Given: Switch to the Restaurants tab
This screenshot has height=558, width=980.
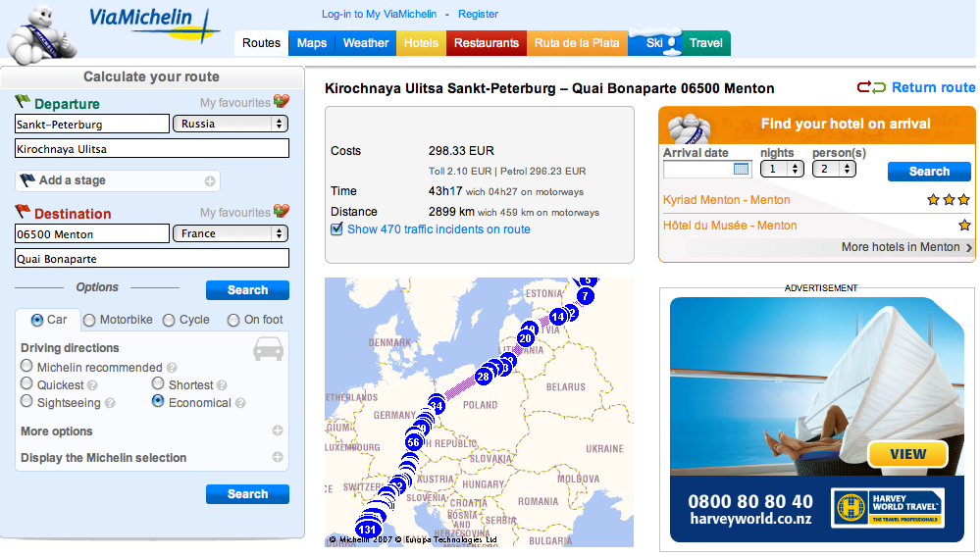Looking at the screenshot, I should (x=487, y=43).
